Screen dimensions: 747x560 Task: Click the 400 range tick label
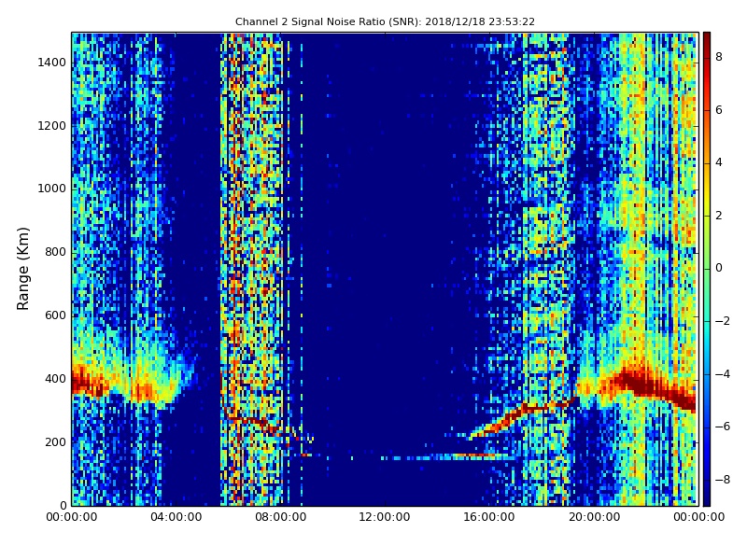click(x=55, y=379)
